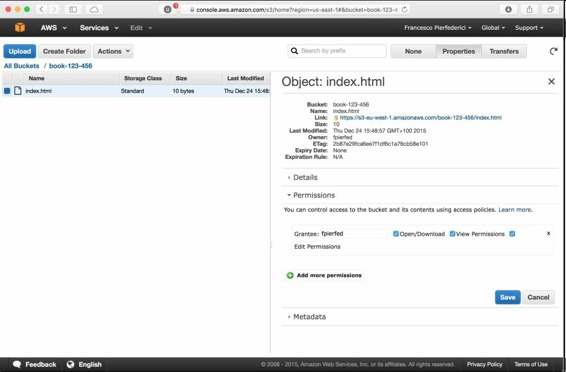Image resolution: width=566 pixels, height=372 pixels.
Task: Open the Edit dropdown in navbar
Action: click(x=141, y=28)
